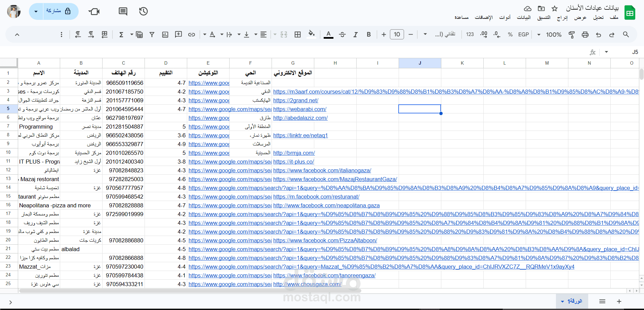Click the مشاركة share button
This screenshot has width=644, height=310.
(61, 11)
